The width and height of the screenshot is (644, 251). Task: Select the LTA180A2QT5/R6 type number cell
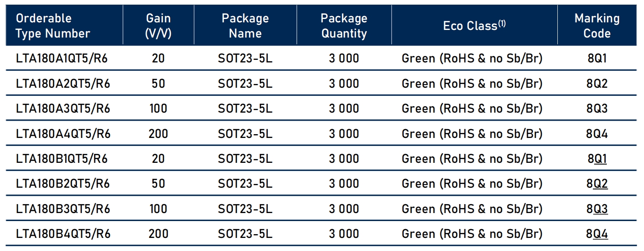(x=63, y=84)
